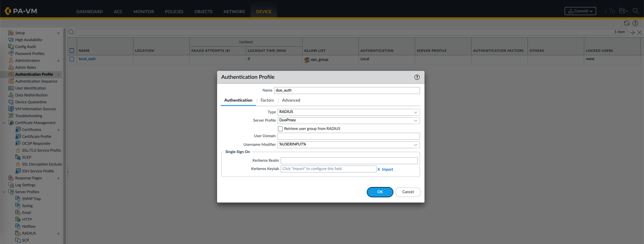Switch to the Factors tab
644x244 pixels.
pyautogui.click(x=267, y=100)
